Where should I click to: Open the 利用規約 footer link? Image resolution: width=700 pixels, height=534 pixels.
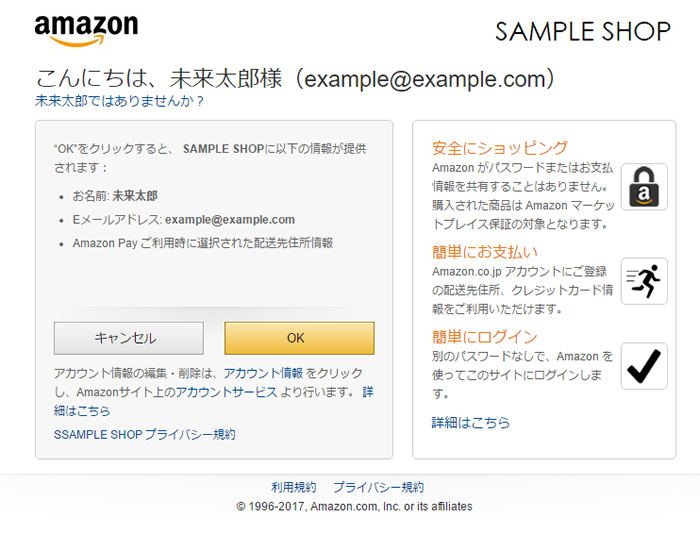point(293,487)
